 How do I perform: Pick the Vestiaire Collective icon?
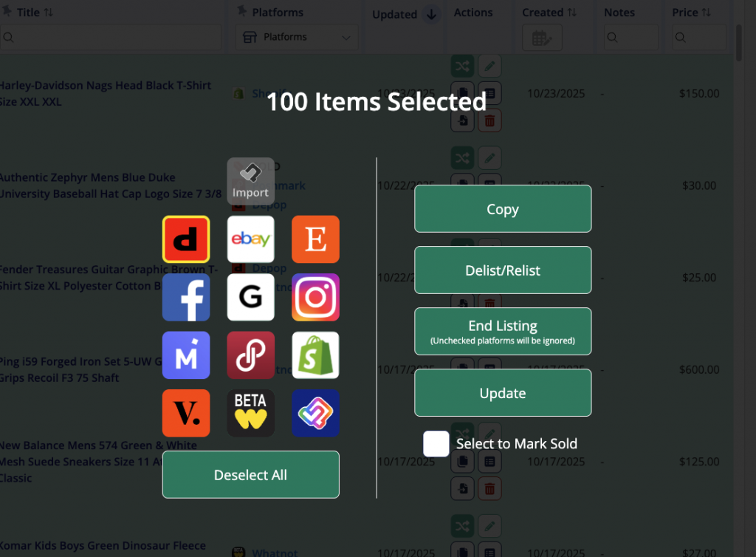click(186, 413)
